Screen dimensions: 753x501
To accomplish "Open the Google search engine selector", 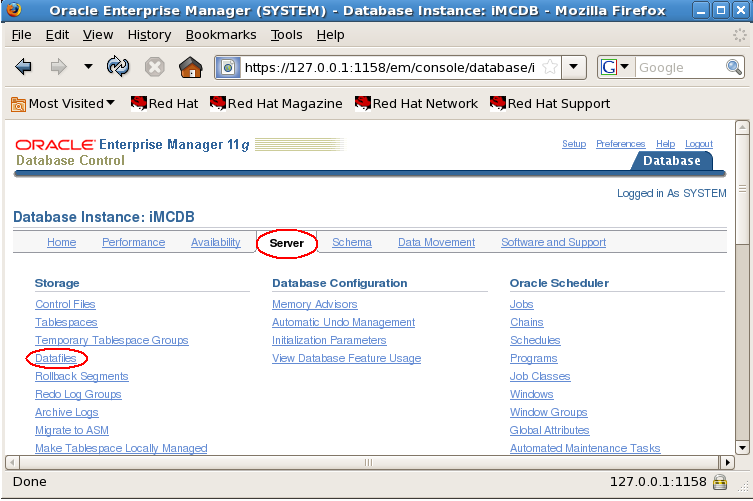I will coord(615,67).
